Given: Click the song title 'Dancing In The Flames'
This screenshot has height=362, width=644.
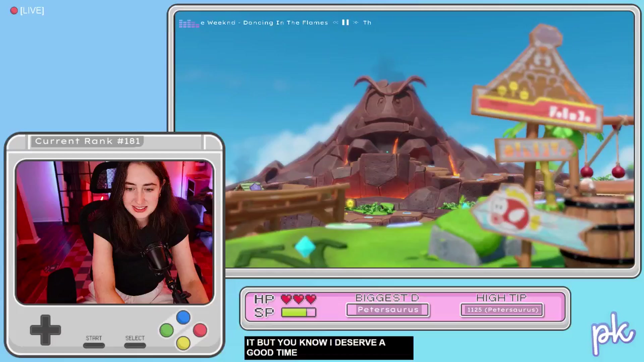Looking at the screenshot, I should point(285,23).
